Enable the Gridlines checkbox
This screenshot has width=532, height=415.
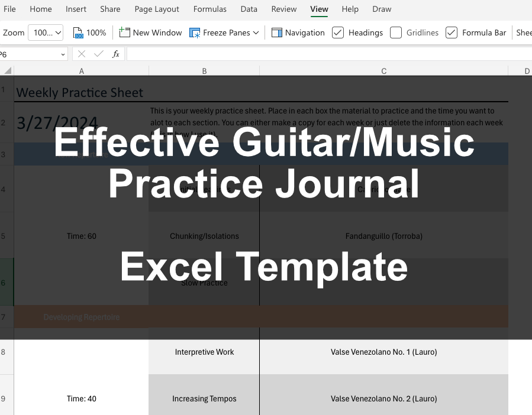(x=396, y=33)
